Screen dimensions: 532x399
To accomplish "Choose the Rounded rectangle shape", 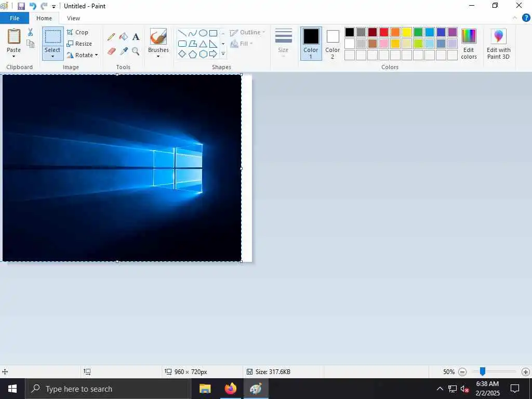I will click(182, 44).
